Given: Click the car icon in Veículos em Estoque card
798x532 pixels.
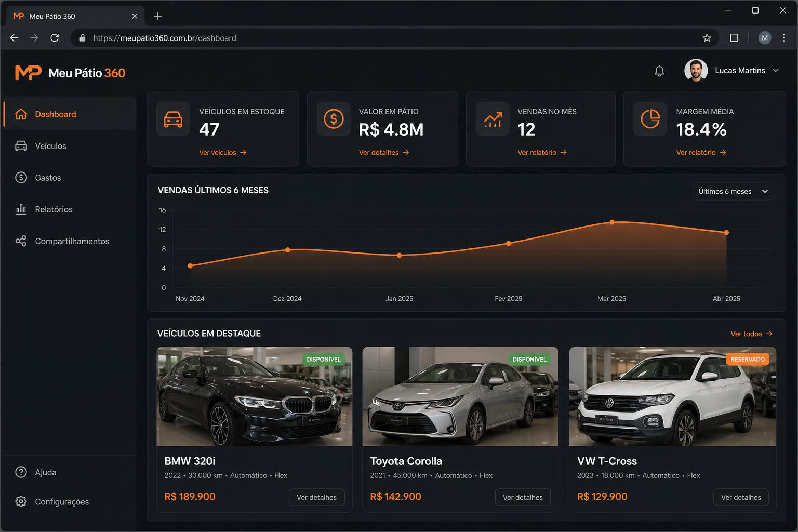Looking at the screenshot, I should click(173, 119).
